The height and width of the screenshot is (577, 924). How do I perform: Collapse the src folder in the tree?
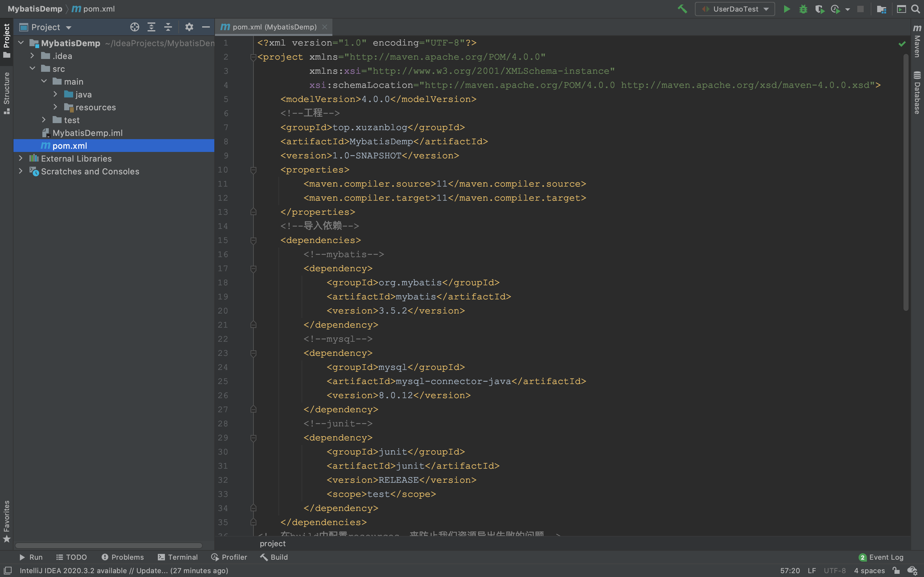[32, 69]
